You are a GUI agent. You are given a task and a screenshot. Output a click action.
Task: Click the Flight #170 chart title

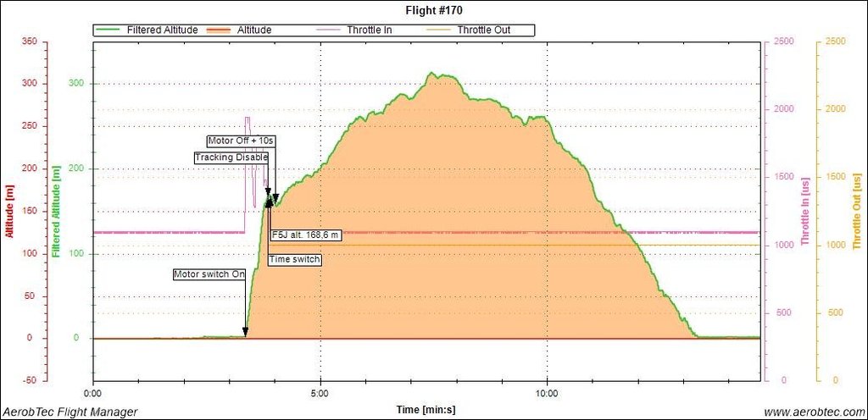pyautogui.click(x=433, y=10)
